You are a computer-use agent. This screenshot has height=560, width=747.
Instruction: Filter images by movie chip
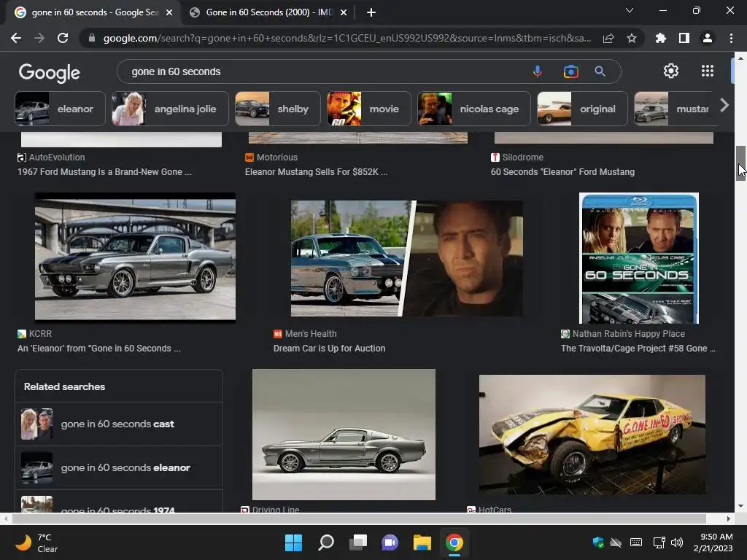click(x=368, y=109)
